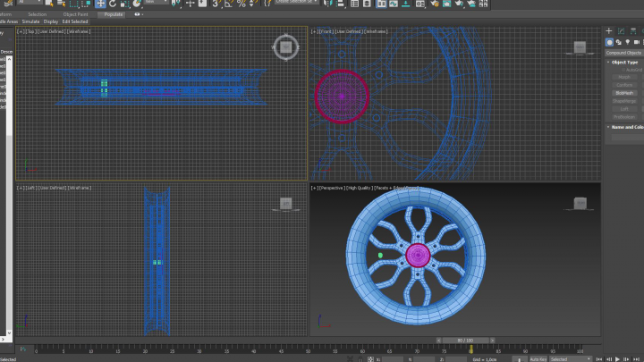Click Use Pivot Point Center icon
Image resolution: width=644 pixels, height=362 pixels.
[x=176, y=4]
